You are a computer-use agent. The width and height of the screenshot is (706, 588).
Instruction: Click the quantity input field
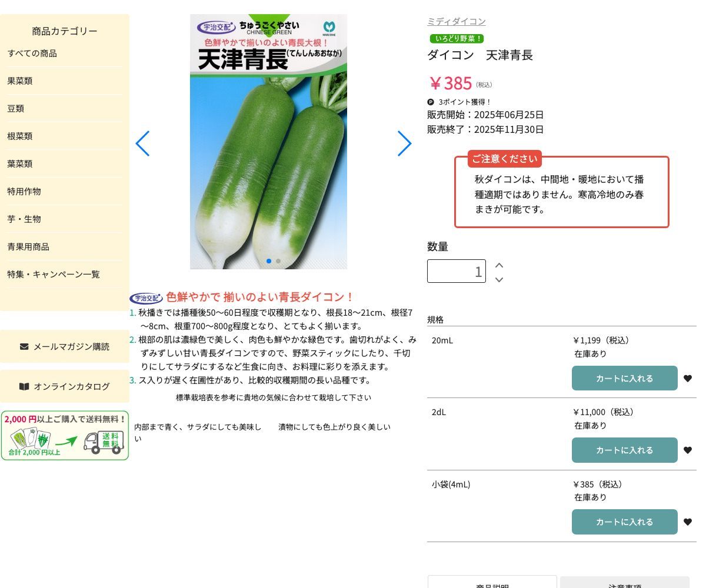(456, 271)
